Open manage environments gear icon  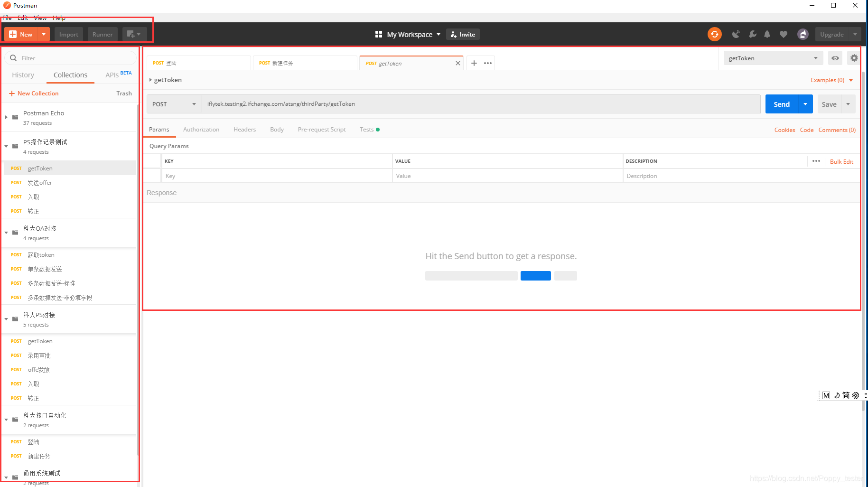click(x=854, y=58)
